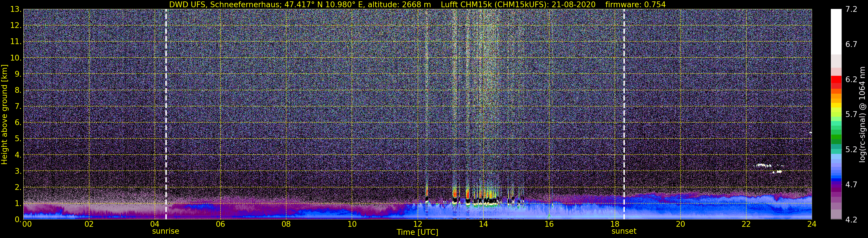Screen dimensions: 868x238
Task: Click the '08' time axis tick
Action: [x=286, y=224]
